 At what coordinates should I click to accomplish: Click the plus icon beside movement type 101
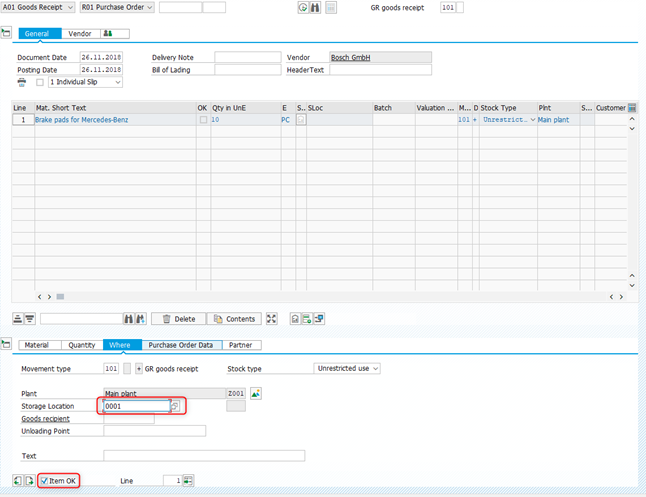139,368
